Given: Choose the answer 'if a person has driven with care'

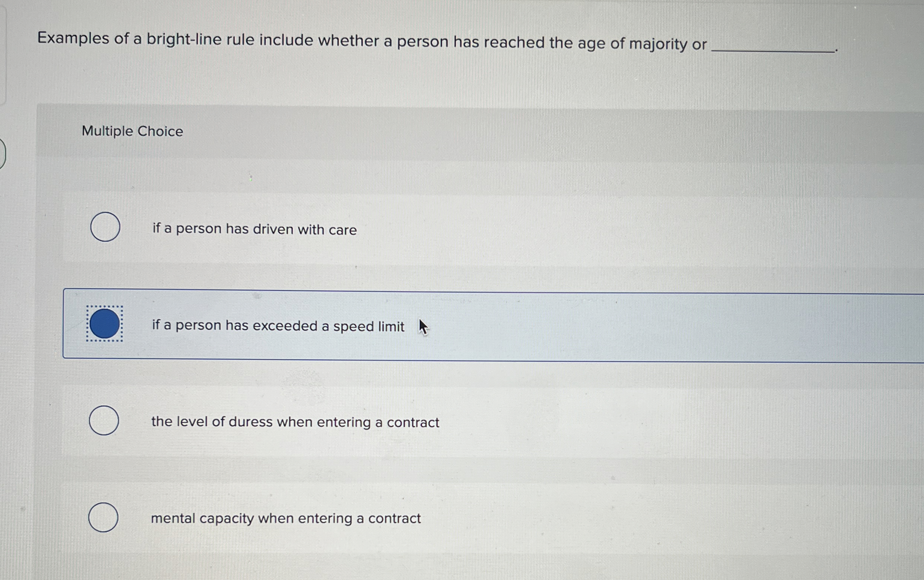Looking at the screenshot, I should click(254, 229).
